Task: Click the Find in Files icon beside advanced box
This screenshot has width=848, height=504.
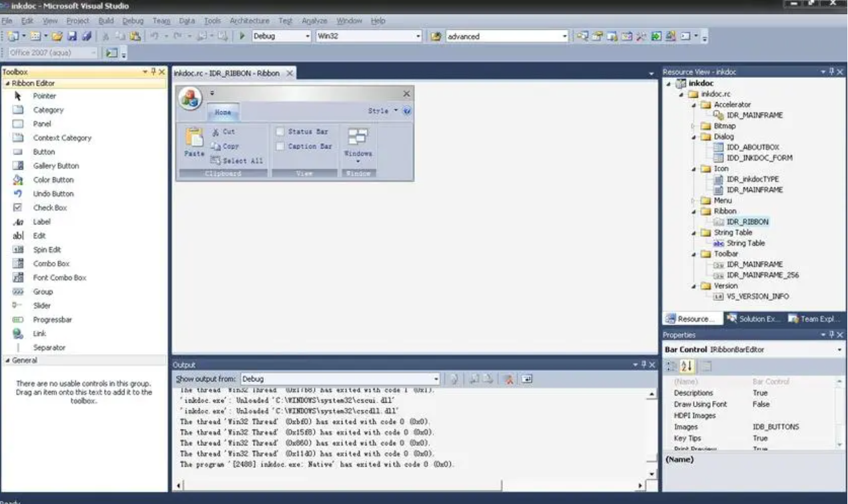Action: coord(436,37)
